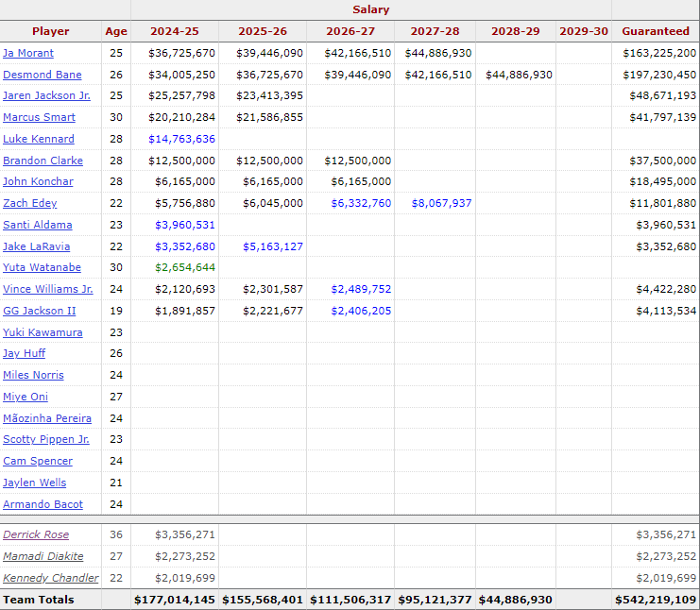The height and width of the screenshot is (610, 700).
Task: Sort by the 2027-28 column header
Action: 435,31
